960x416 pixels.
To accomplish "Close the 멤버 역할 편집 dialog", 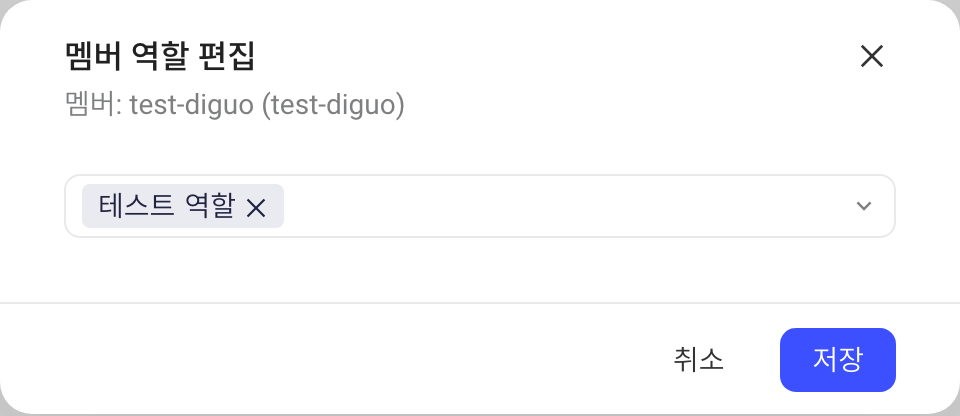I will point(871,56).
